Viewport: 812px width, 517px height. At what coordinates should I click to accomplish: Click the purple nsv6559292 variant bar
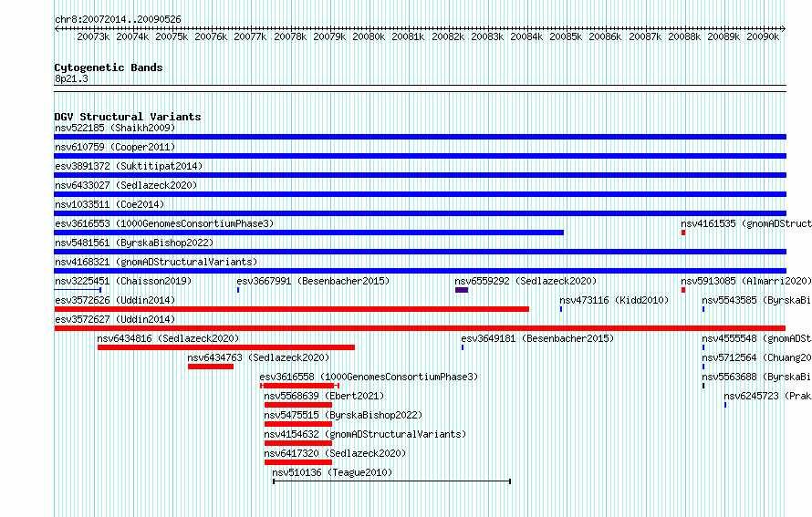point(462,290)
